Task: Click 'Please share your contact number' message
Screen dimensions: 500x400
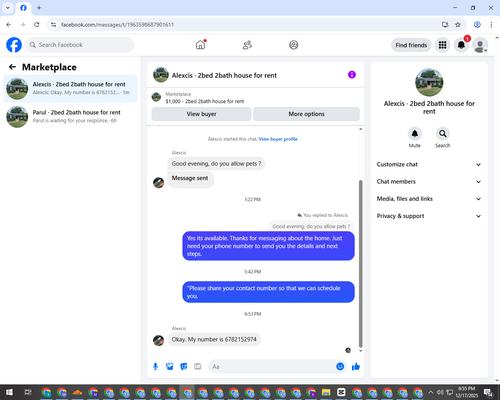Action: 268,292
